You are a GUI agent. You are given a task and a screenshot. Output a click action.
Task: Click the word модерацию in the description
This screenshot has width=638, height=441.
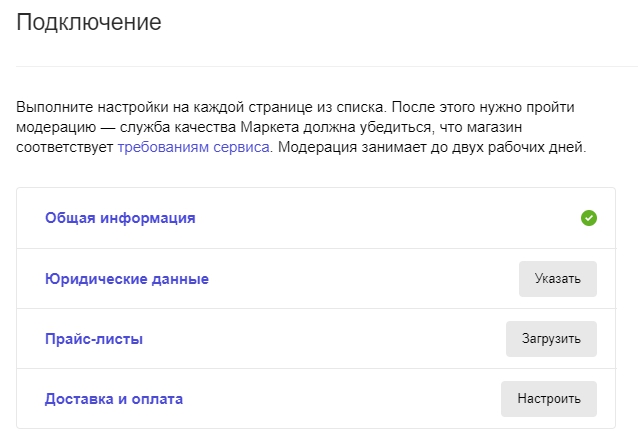click(56, 127)
